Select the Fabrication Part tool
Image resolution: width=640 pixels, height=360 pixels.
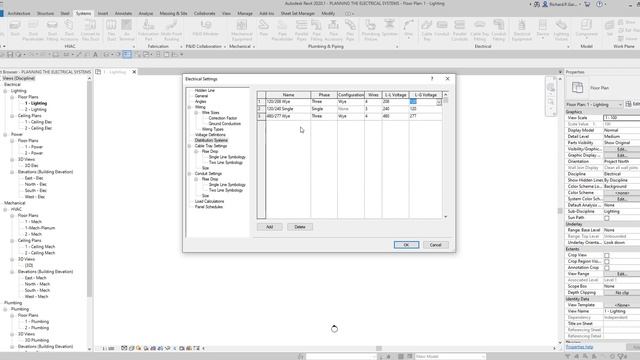coord(148,29)
